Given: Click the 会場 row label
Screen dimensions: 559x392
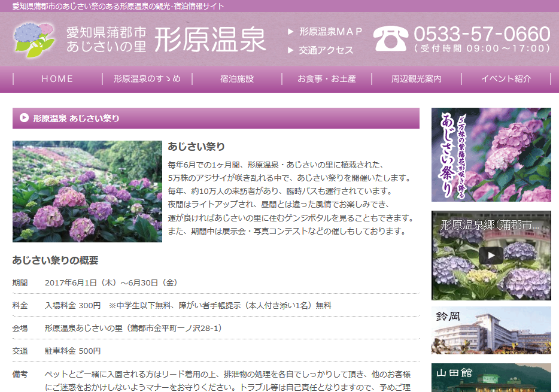Looking at the screenshot, I should (x=20, y=328).
